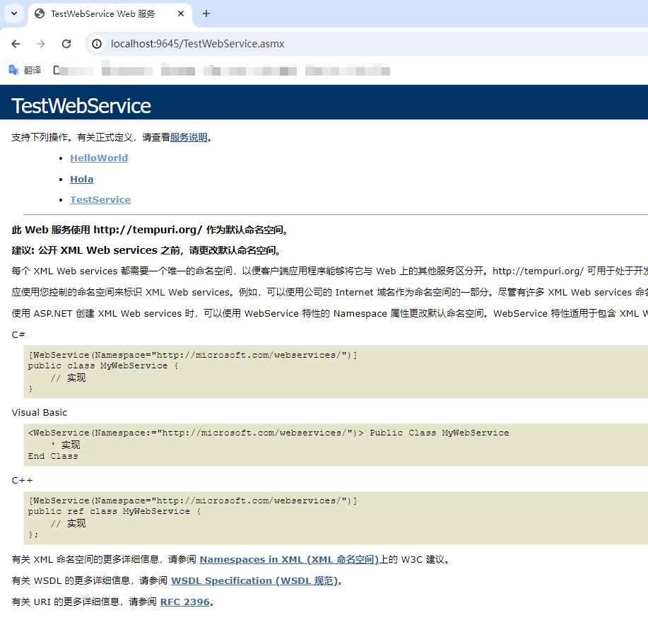Follow the Namespaces in XML link
The width and height of the screenshot is (648, 644).
pyautogui.click(x=288, y=560)
